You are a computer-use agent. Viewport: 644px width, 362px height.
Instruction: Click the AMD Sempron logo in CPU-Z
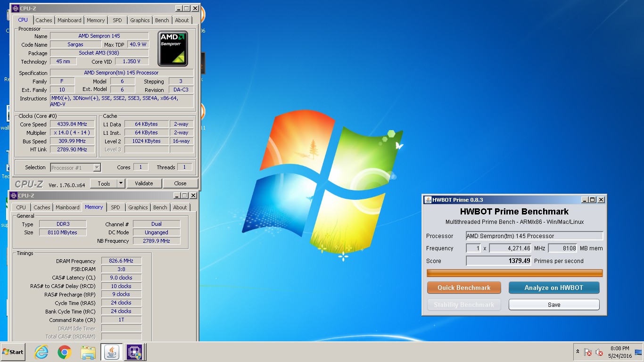[173, 49]
